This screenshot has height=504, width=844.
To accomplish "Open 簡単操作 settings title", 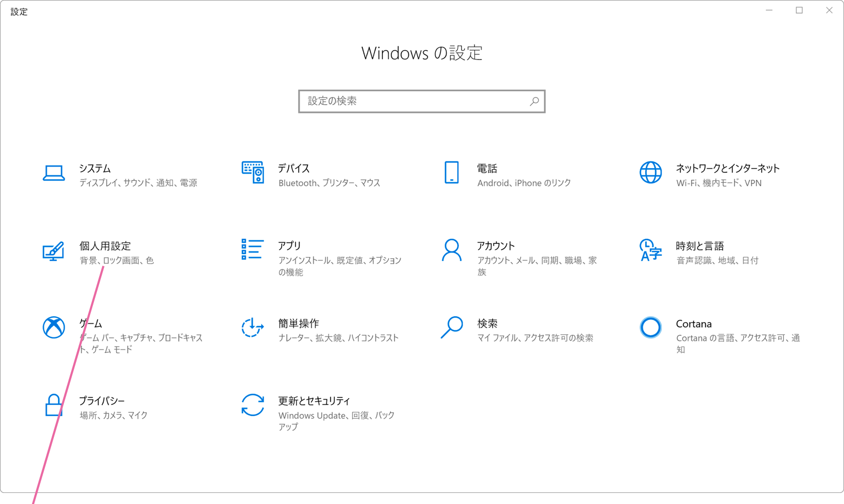I will pos(299,324).
